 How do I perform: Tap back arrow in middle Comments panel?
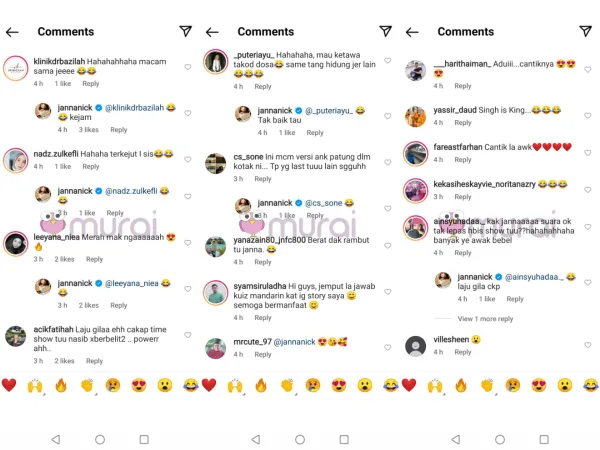tap(212, 32)
